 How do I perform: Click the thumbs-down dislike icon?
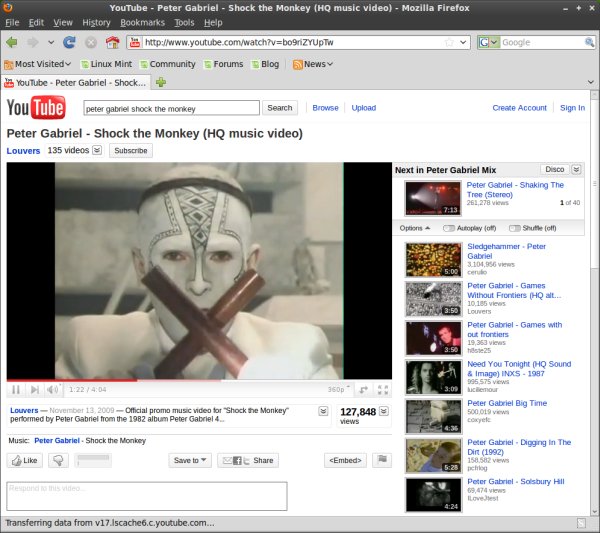(x=58, y=460)
